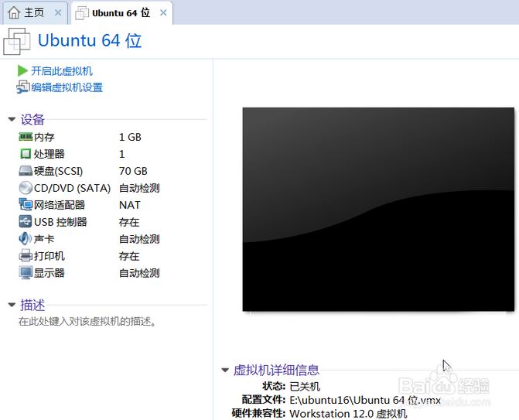Click the printer icon beside 打印机
Screen dimensions: 519x420
point(26,255)
